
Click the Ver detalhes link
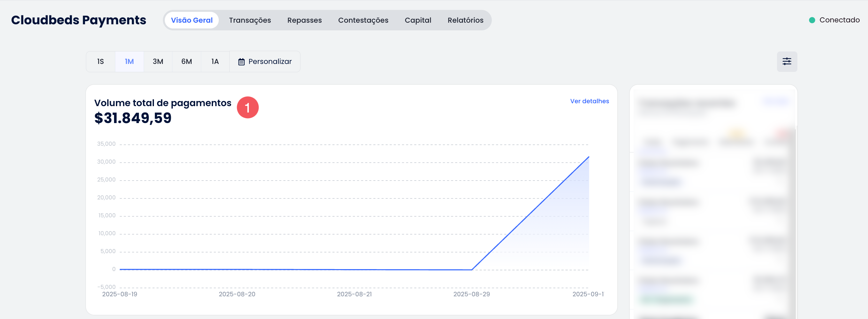coord(589,101)
